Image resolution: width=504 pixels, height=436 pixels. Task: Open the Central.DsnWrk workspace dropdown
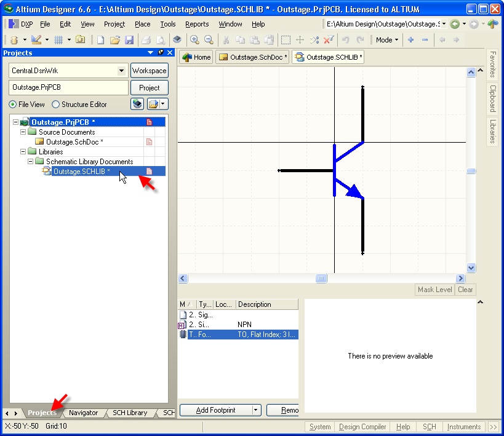pyautogui.click(x=121, y=71)
